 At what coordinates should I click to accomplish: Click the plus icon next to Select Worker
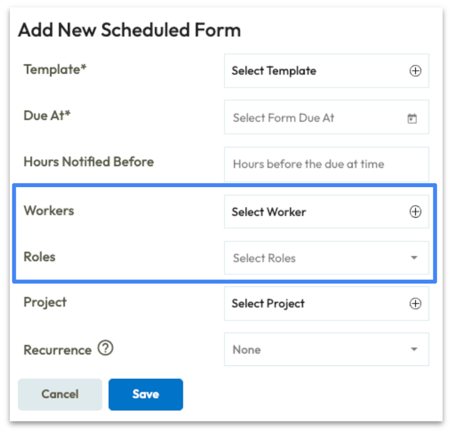point(415,212)
